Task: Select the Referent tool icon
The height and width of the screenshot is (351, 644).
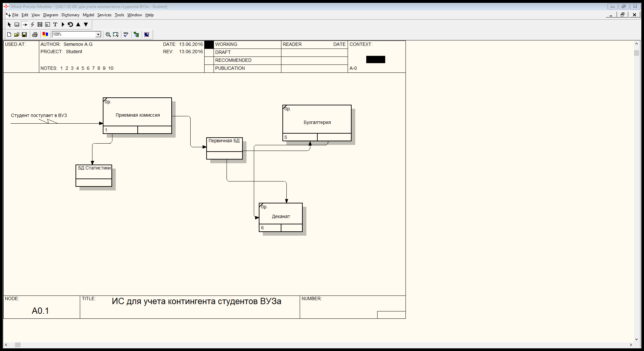Action: 48,25
